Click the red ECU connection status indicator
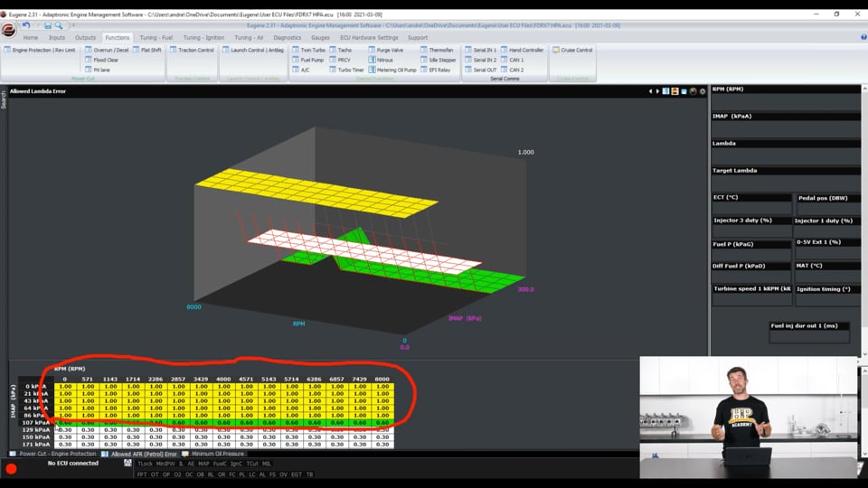 (x=11, y=469)
